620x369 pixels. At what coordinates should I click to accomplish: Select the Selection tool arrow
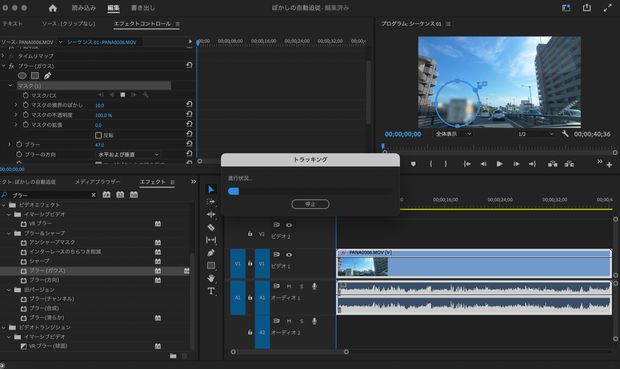[211, 189]
